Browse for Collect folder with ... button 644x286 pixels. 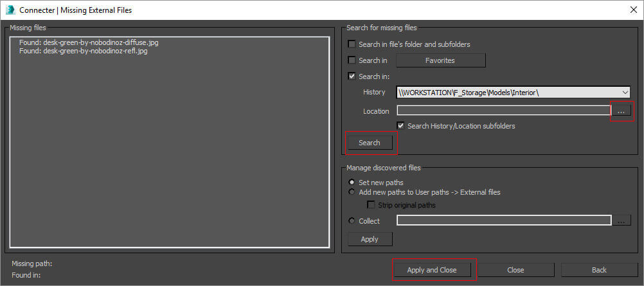click(622, 221)
